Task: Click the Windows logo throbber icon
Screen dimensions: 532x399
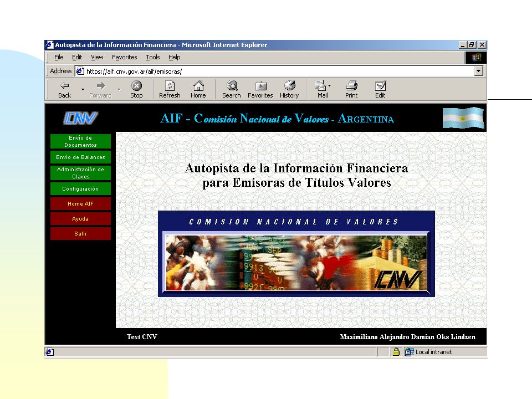Action: coord(475,57)
